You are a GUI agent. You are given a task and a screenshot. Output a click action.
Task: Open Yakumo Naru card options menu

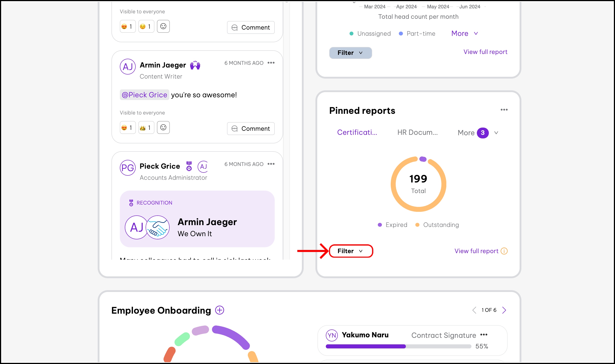(484, 335)
